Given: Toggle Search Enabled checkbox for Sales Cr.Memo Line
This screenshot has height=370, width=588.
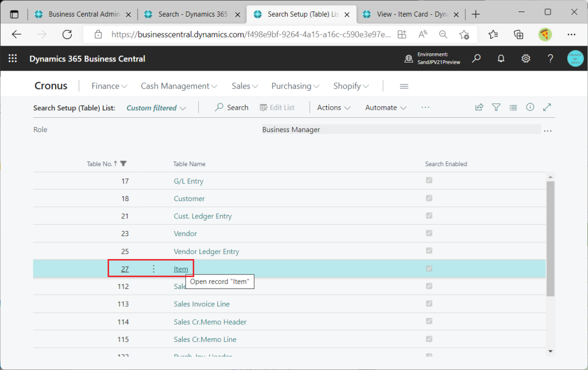Looking at the screenshot, I should pyautogui.click(x=429, y=339).
